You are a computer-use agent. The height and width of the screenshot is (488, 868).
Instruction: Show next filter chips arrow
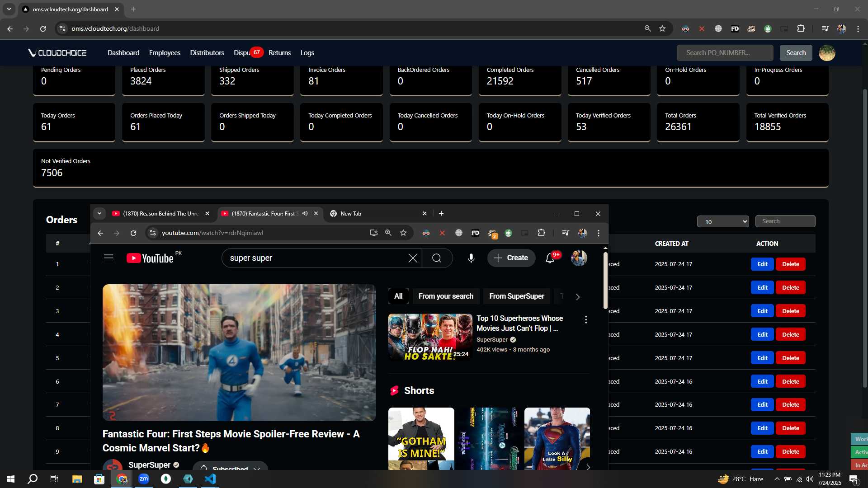(x=577, y=297)
